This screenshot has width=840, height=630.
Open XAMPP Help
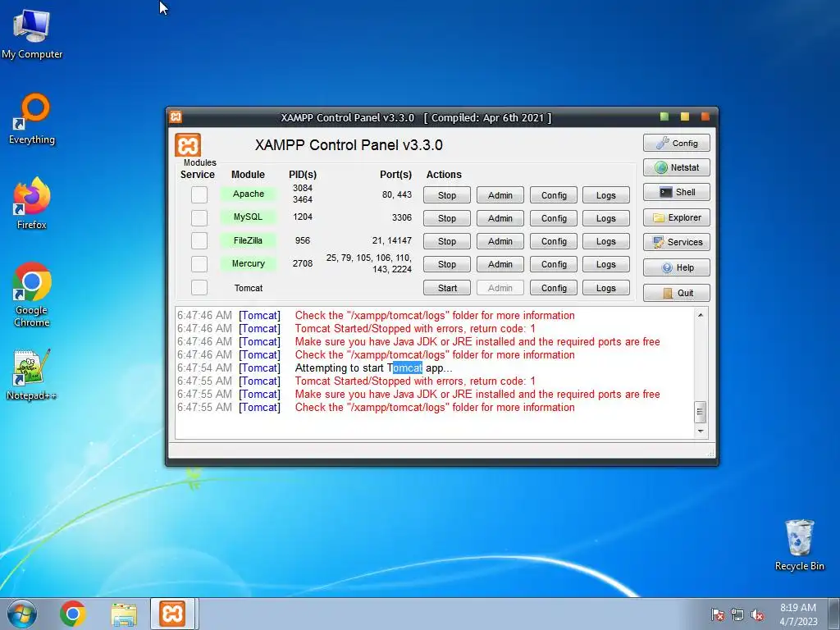tap(677, 267)
